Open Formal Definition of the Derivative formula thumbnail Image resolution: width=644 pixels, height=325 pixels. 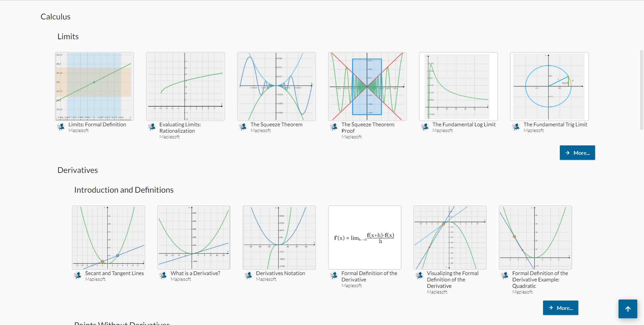click(x=365, y=238)
